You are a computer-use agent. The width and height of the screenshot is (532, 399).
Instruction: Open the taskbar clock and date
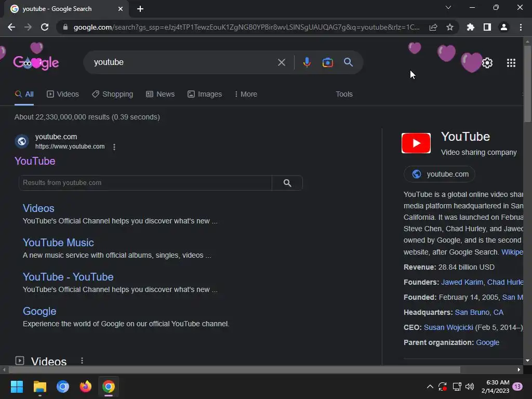click(495, 387)
